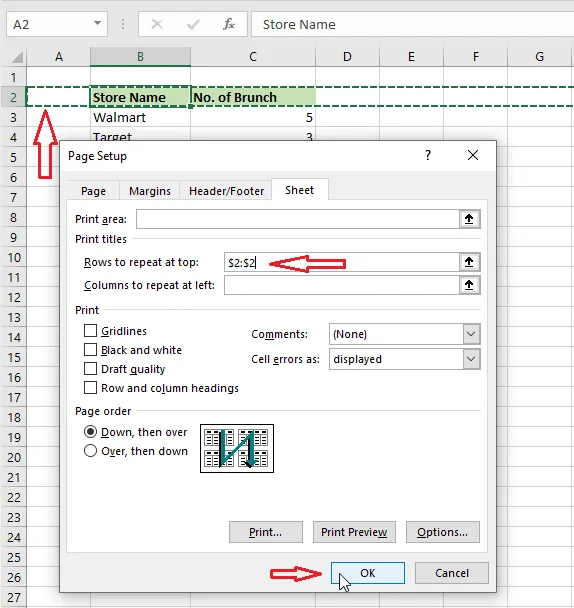Click the Print area input field

coord(297,219)
